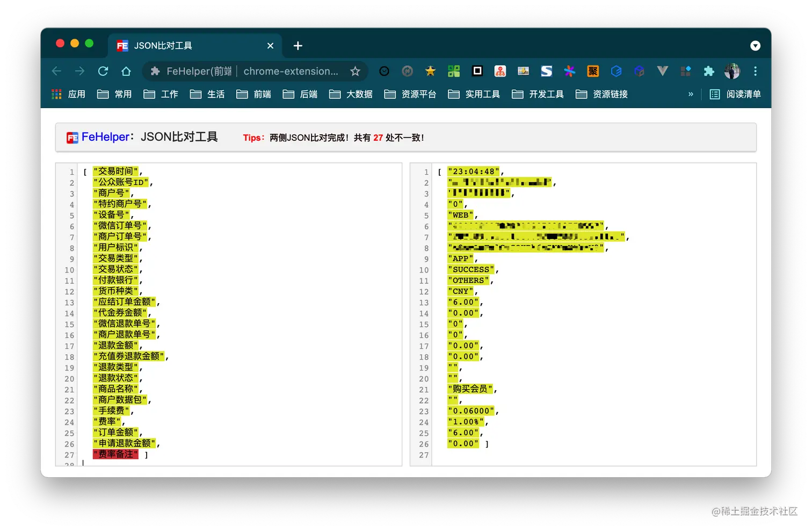Open the dark blue cube extension icon
Screen dimensions: 812x531
pos(639,71)
